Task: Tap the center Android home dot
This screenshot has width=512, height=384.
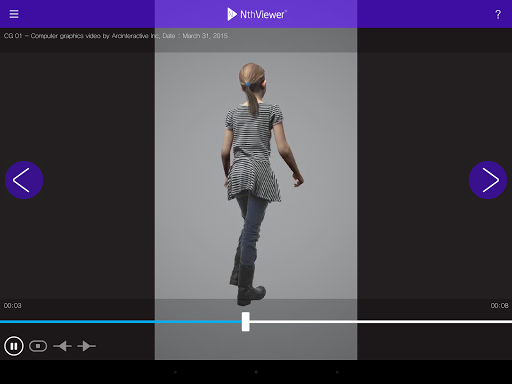Action: point(256,372)
